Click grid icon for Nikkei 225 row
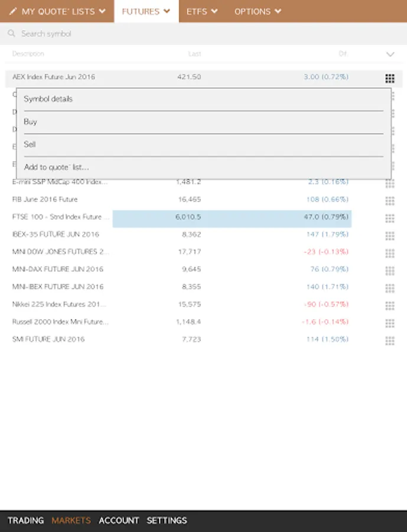The image size is (407, 532). (389, 306)
